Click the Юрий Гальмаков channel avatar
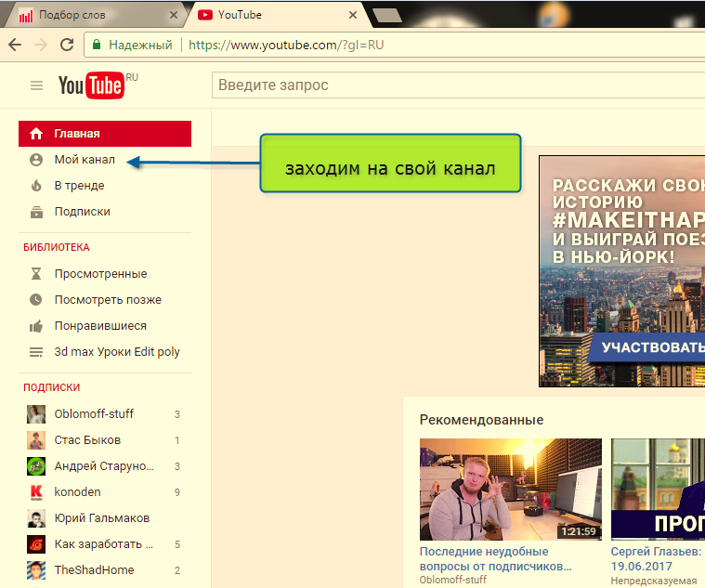The image size is (705, 588). (x=36, y=518)
